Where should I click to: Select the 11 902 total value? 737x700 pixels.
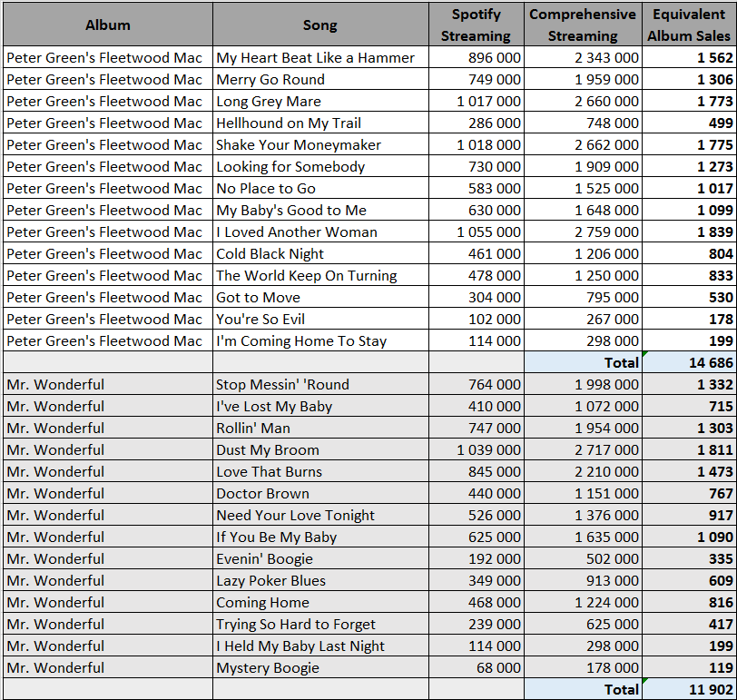click(689, 689)
